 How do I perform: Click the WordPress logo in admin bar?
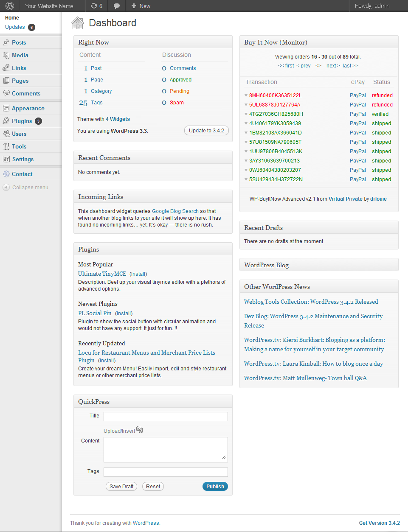(10, 6)
